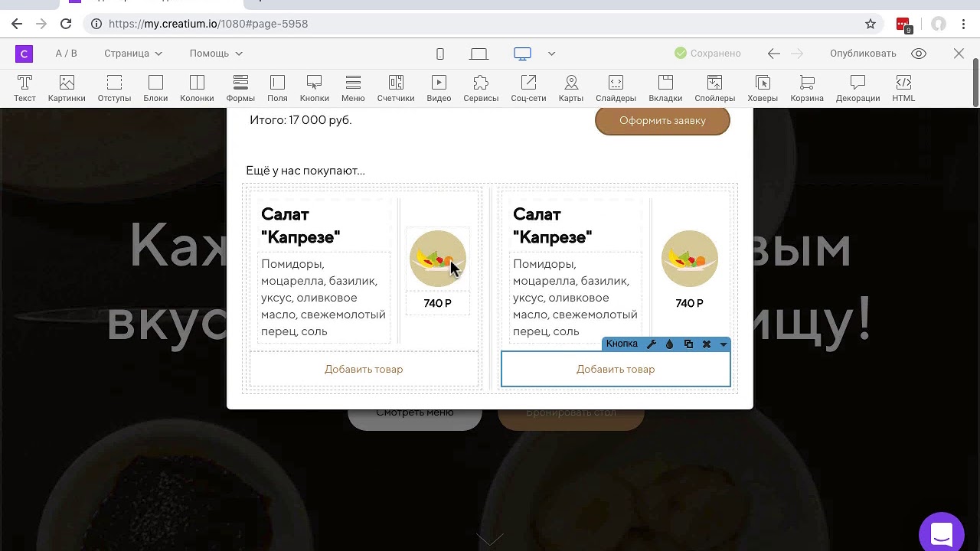Click the Ещё у нас покупают heading
This screenshot has height=551, width=980.
pyautogui.click(x=305, y=171)
